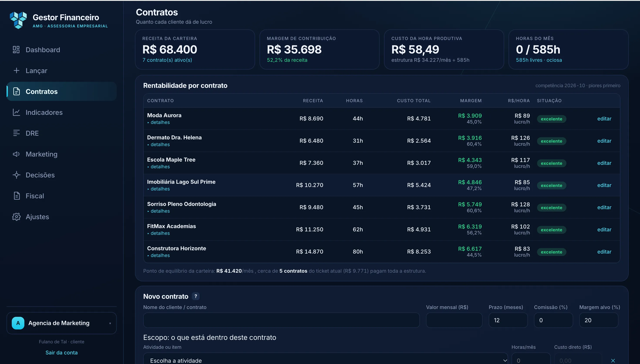
Task: Focus the Valor mensal (R$) field
Action: pyautogui.click(x=454, y=320)
